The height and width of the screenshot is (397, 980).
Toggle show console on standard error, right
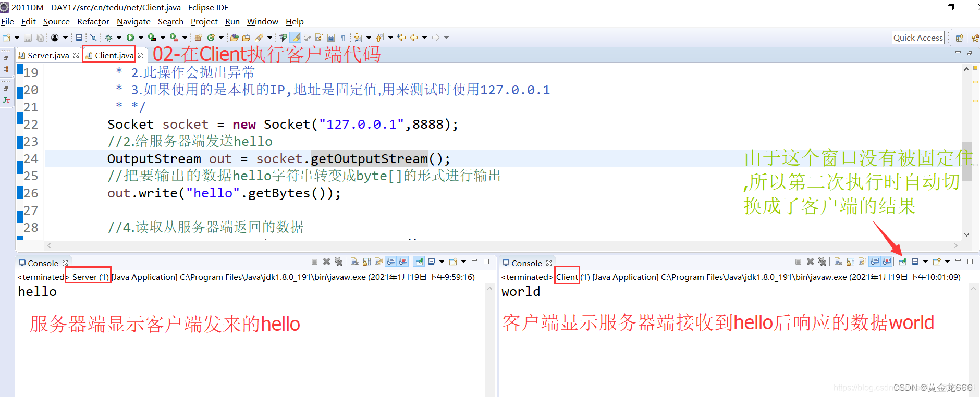point(887,262)
